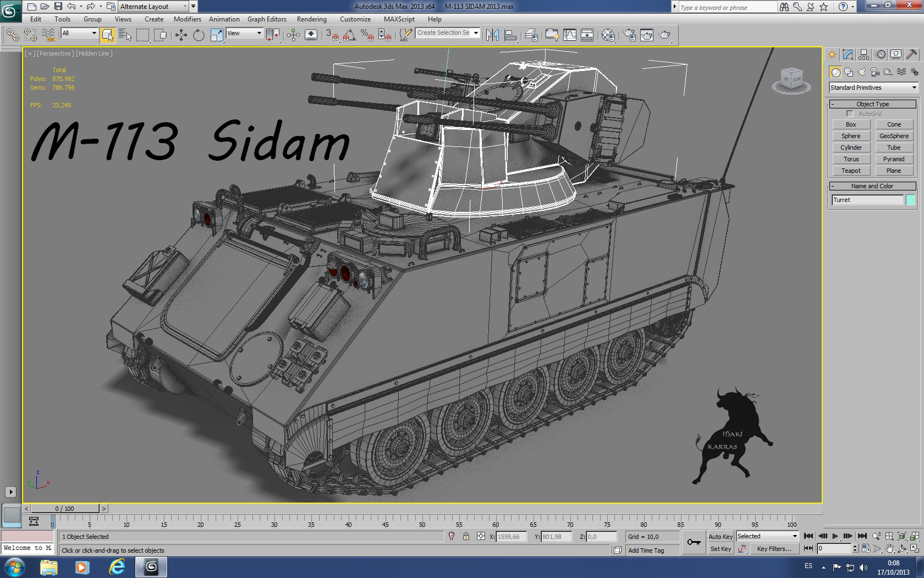924x578 pixels.
Task: Click the Cameras creation icon
Action: click(874, 72)
